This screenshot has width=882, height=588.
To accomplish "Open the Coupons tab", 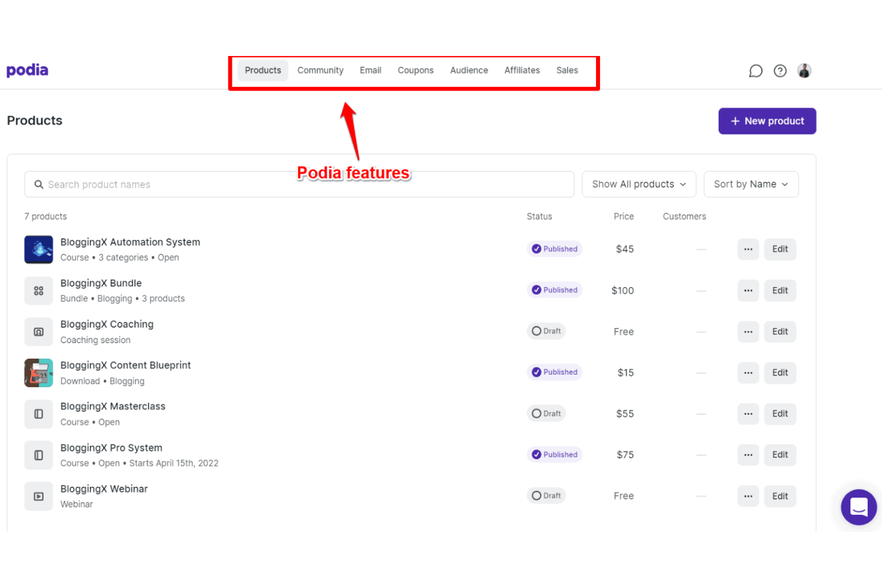I will pos(416,70).
